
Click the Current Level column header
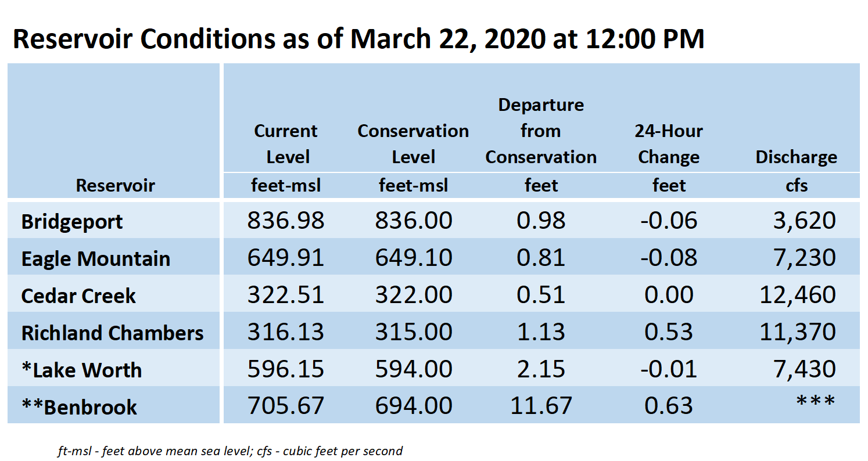286,144
